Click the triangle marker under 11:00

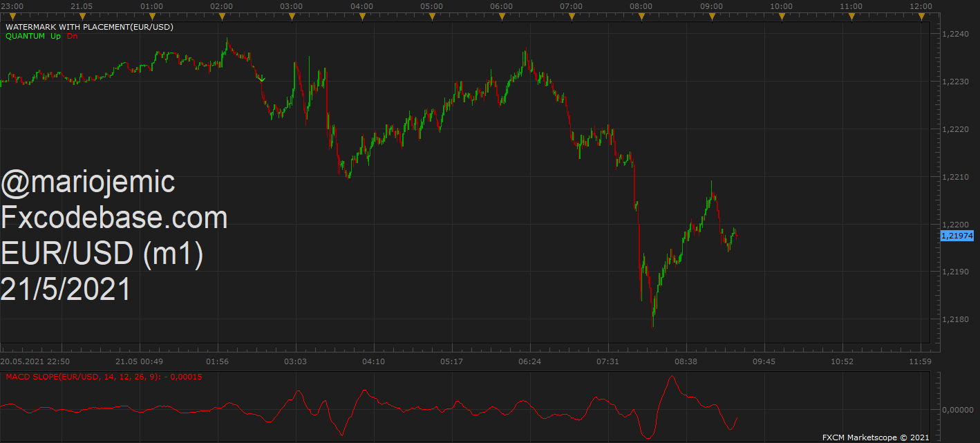(x=851, y=17)
